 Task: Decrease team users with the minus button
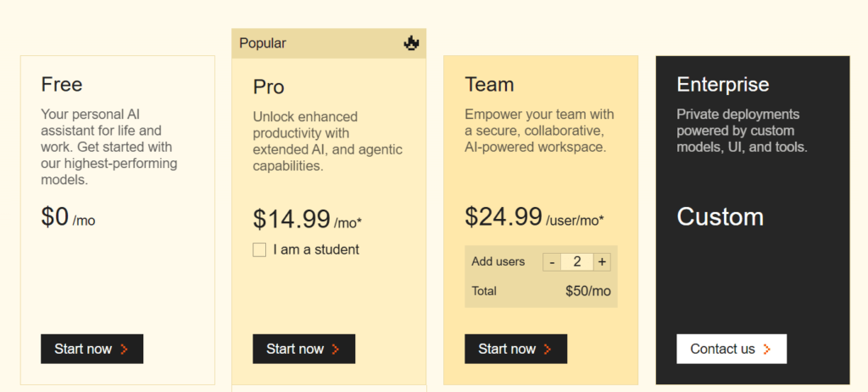coord(552,262)
